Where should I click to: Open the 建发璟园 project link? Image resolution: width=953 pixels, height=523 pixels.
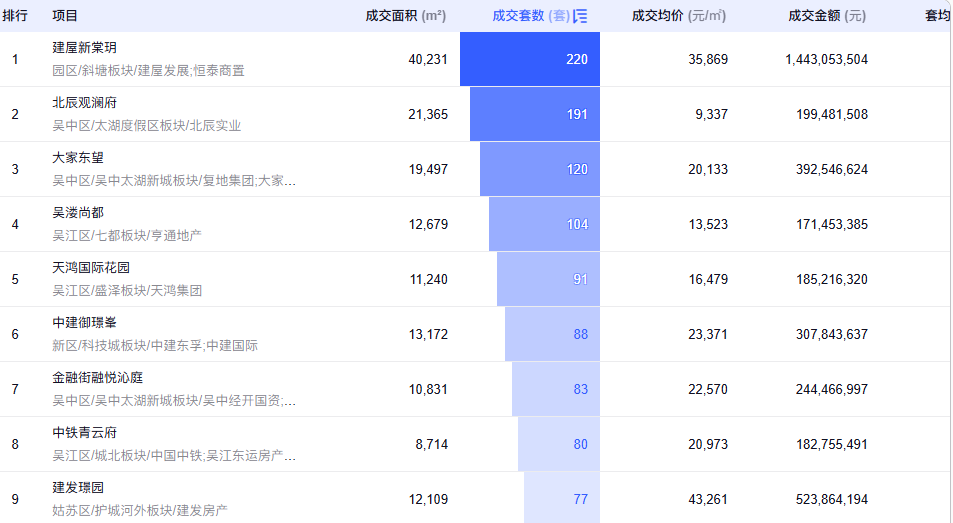point(78,488)
